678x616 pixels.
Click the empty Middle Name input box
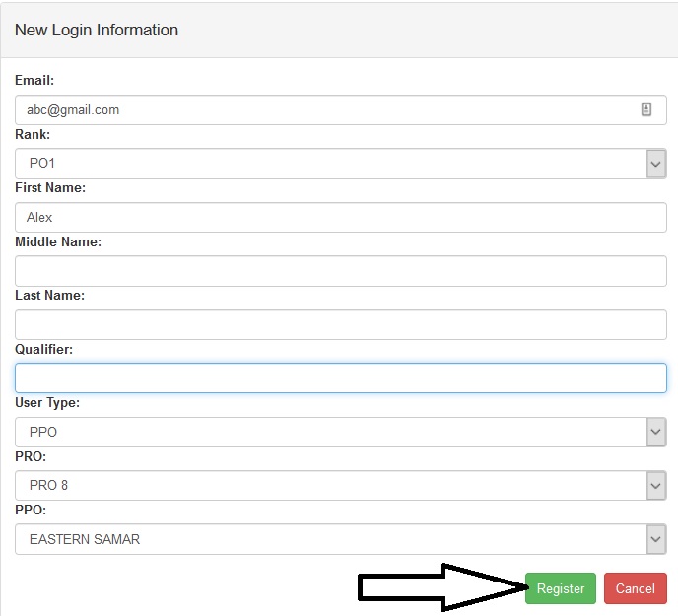point(340,271)
